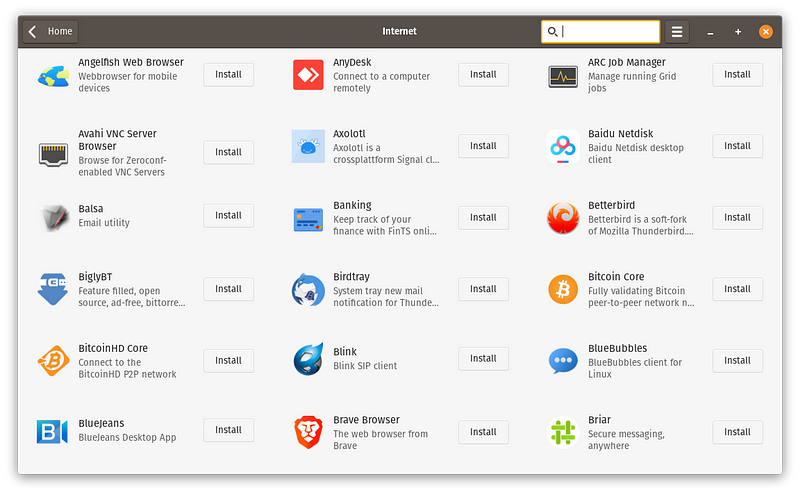Click the Baidu Netdisk cloud icon
The height and width of the screenshot is (494, 800).
(x=563, y=146)
